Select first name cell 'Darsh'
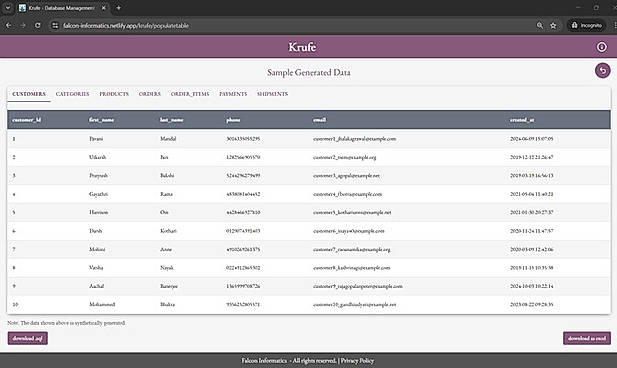The width and height of the screenshot is (617, 368). point(95,231)
